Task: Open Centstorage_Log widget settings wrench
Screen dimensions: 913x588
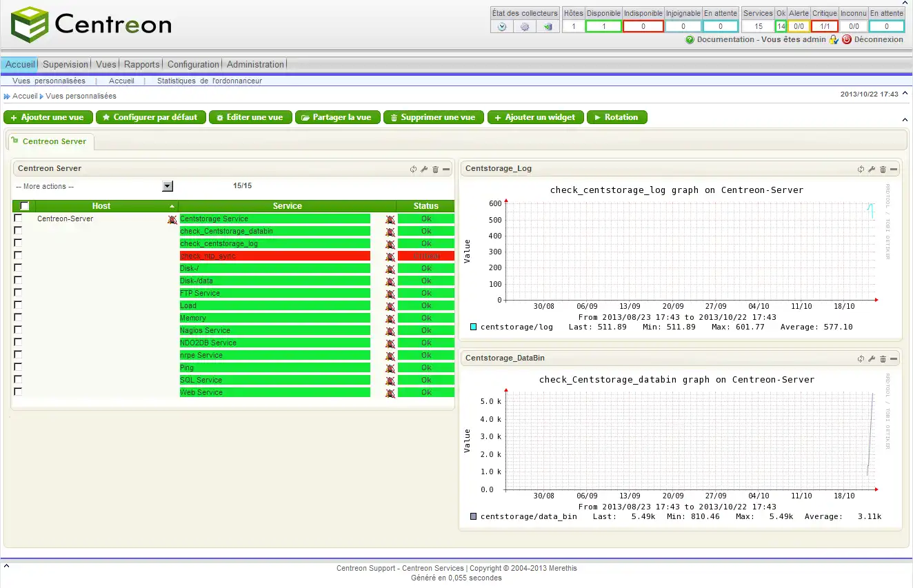Action: [x=872, y=169]
